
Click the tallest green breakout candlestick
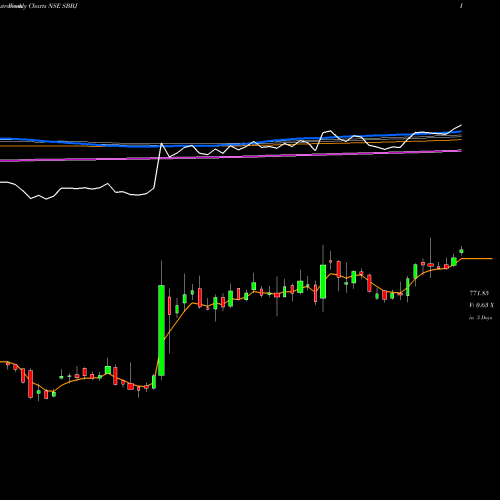click(x=161, y=330)
